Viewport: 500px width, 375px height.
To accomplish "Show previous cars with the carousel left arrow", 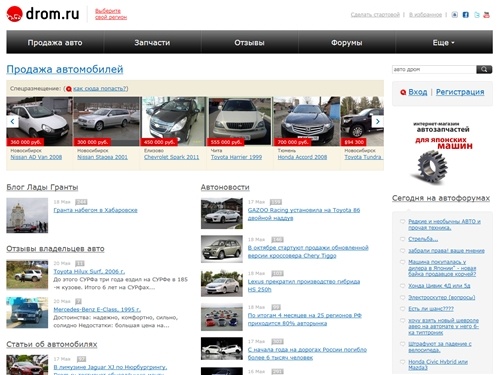I will pyautogui.click(x=12, y=121).
